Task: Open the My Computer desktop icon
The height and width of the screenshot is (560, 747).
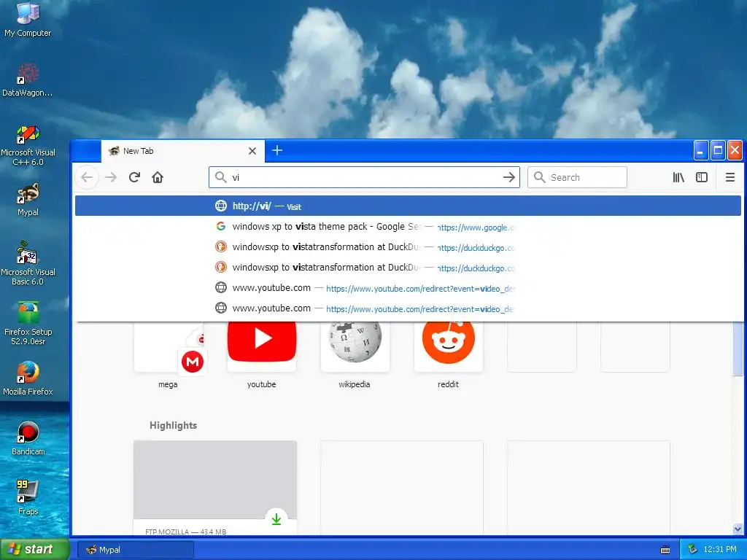Action: [28, 20]
